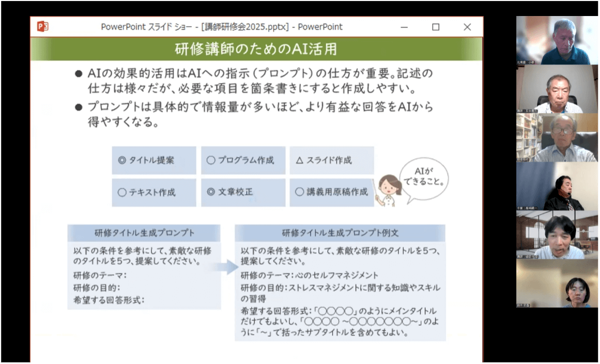This screenshot has height=364, width=600.
Task: Select the participant thumbnail with bookshelf background
Action: (557, 137)
